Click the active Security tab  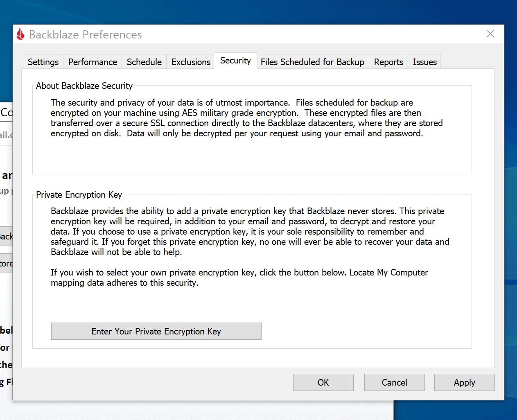click(235, 61)
